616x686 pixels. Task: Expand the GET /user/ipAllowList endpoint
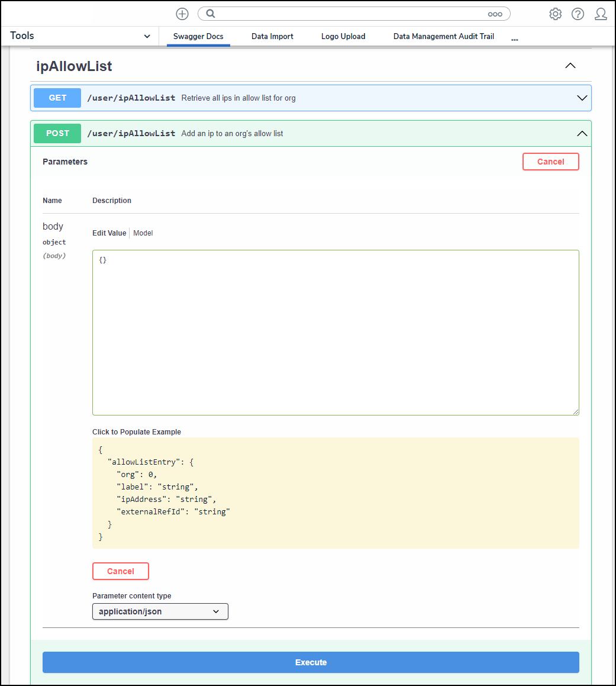point(582,98)
